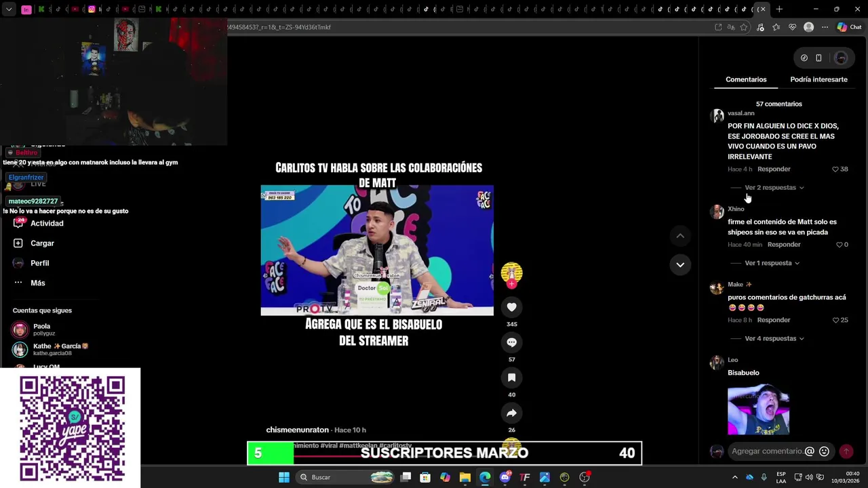868x488 pixels.
Task: Add this page to favorites star icon
Action: pyautogui.click(x=744, y=27)
